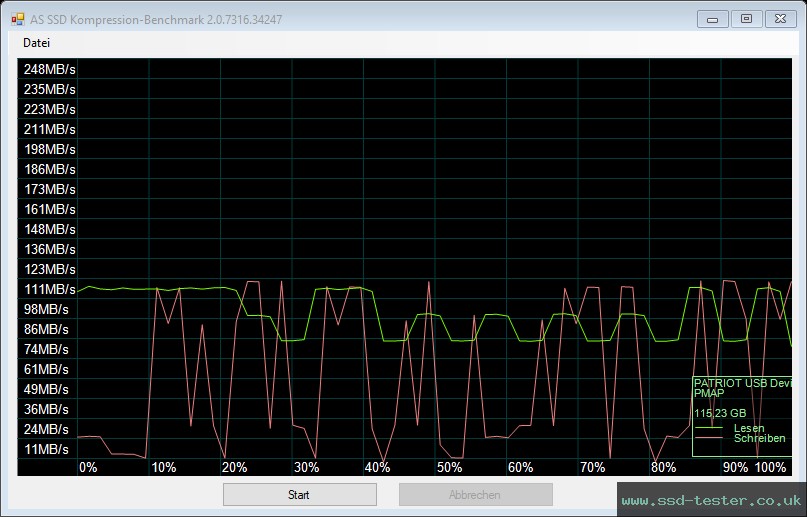Click the 161MB/s axis label
Viewport: 807px width, 517px height.
pyautogui.click(x=49, y=210)
